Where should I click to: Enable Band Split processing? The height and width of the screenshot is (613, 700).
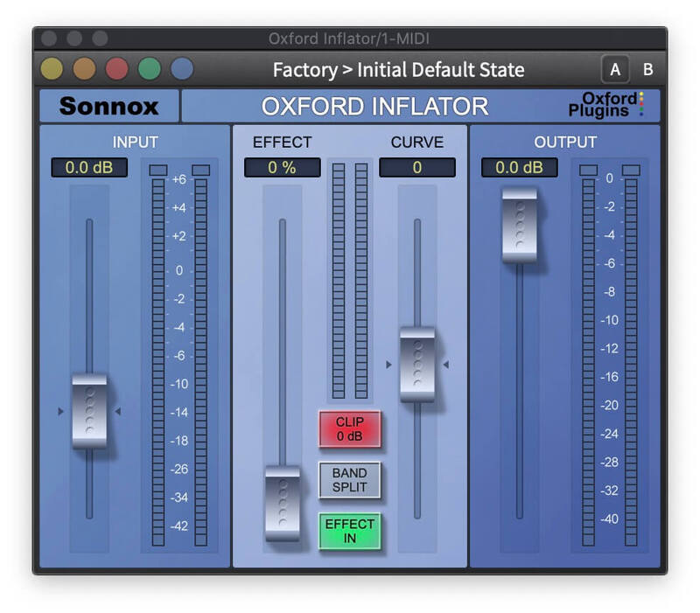tap(350, 479)
